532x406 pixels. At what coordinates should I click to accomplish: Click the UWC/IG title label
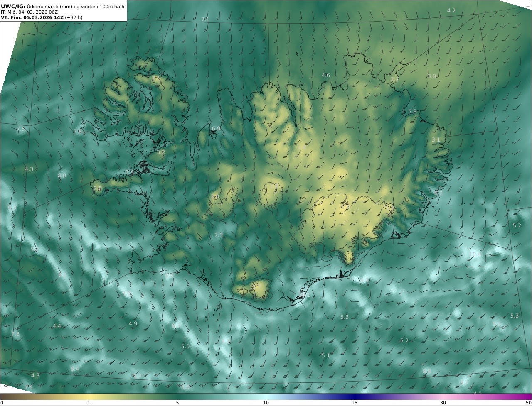coord(13,7)
